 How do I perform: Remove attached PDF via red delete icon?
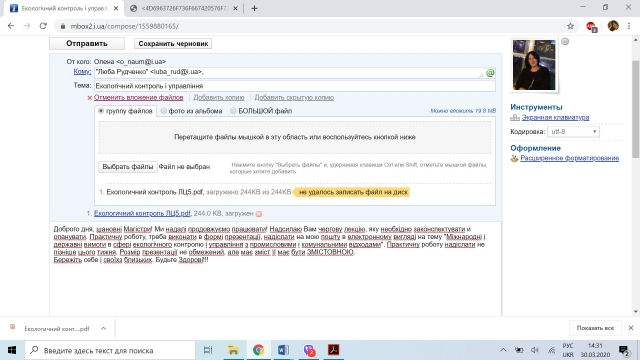pyautogui.click(x=259, y=213)
